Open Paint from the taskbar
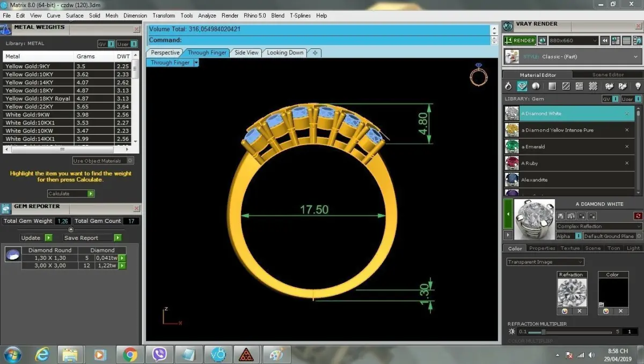Image resolution: width=644 pixels, height=364 pixels. [x=276, y=354]
